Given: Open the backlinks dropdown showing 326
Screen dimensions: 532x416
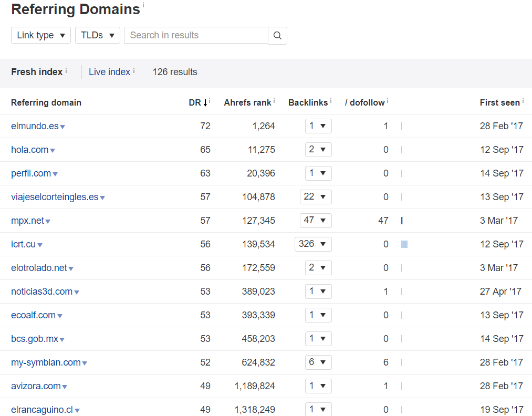Looking at the screenshot, I should (313, 244).
